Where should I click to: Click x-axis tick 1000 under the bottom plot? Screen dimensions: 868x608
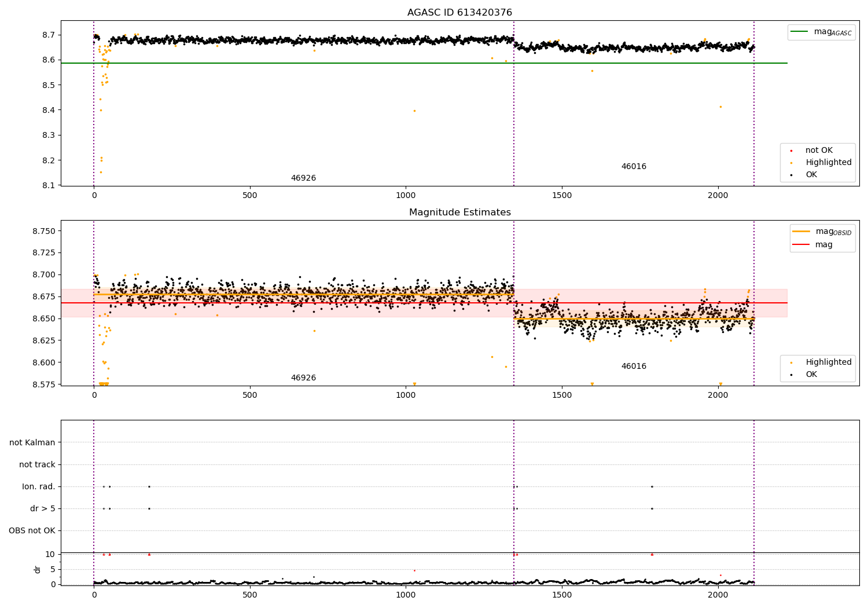click(406, 595)
